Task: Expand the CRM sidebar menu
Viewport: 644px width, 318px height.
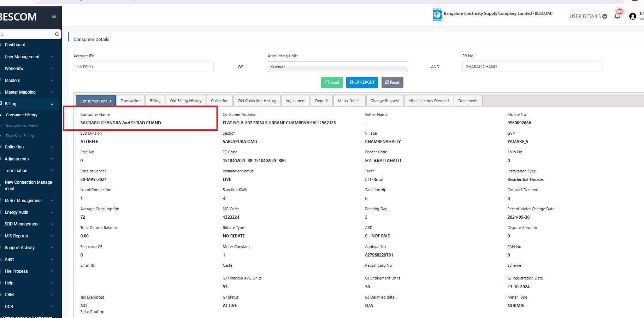Action: click(29, 295)
